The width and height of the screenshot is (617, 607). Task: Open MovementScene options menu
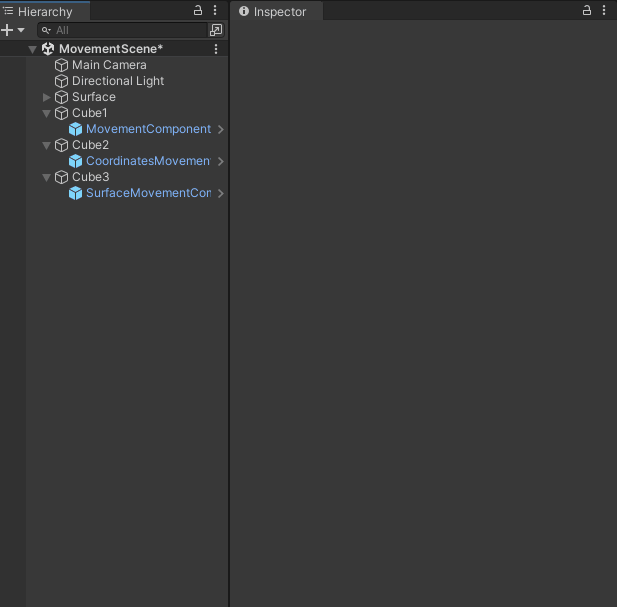coord(216,49)
